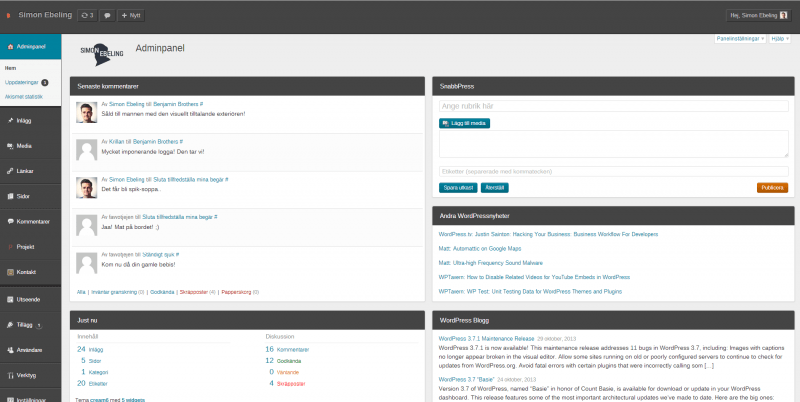800x402 pixels.
Task: Open WordPress 3.7.1 Maintenance Release link
Action: 486,339
